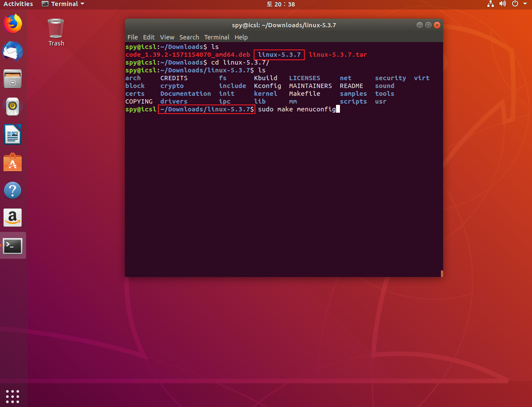Click the 'security' directory name
This screenshot has height=407, width=532.
coord(391,78)
